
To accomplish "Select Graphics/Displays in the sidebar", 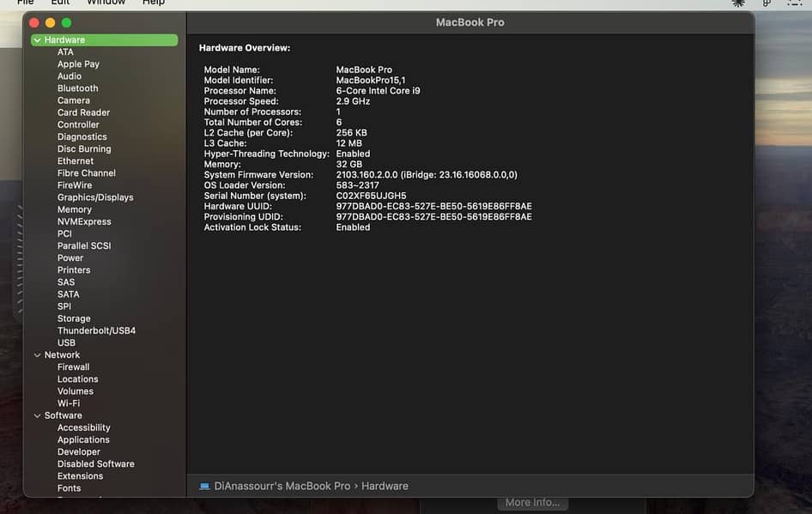I will [x=95, y=197].
